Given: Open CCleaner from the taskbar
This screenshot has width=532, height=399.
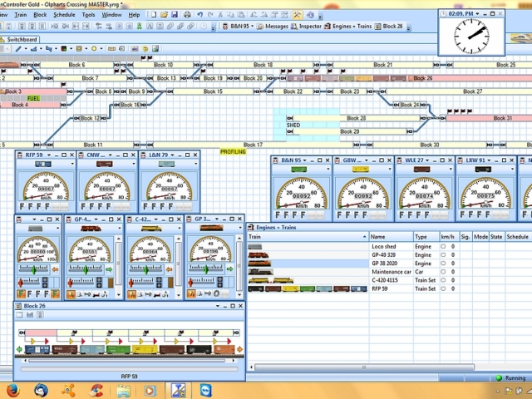Looking at the screenshot, I should [96, 391].
